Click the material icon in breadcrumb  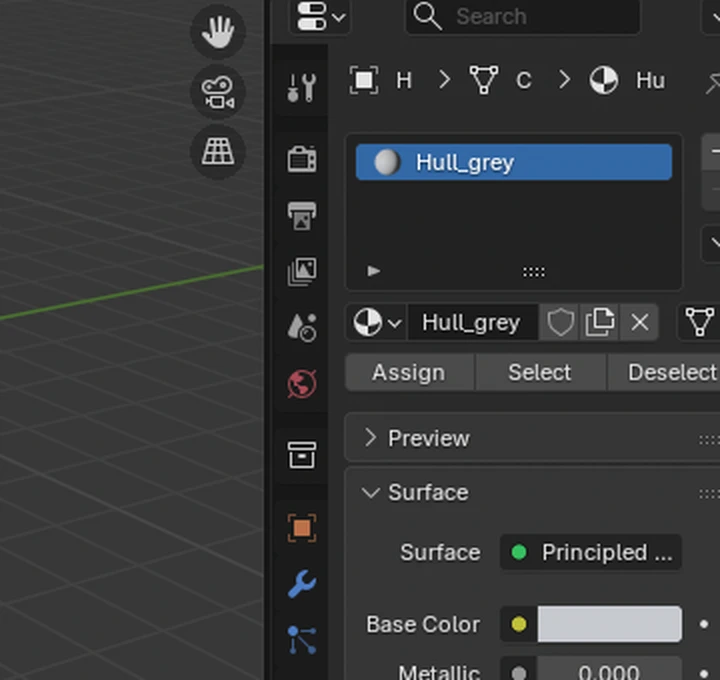(x=604, y=80)
